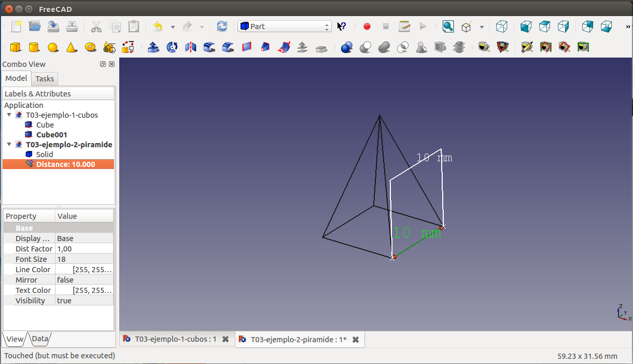
Task: Switch to the Data property tab
Action: point(40,339)
